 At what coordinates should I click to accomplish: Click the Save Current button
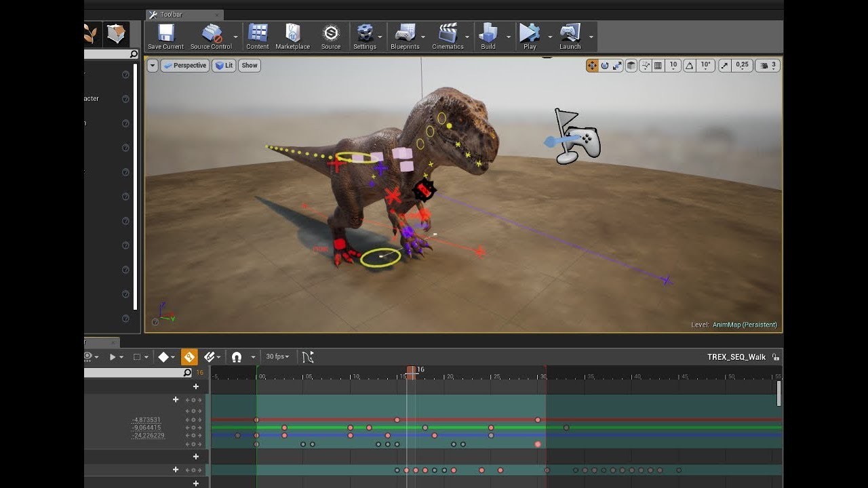(x=165, y=36)
